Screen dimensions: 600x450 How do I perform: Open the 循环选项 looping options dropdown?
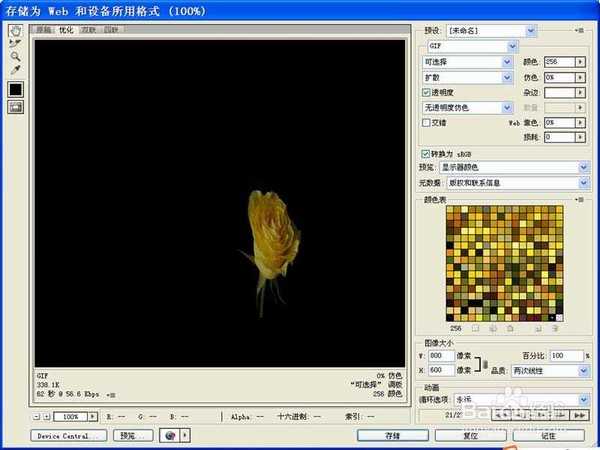click(x=584, y=399)
